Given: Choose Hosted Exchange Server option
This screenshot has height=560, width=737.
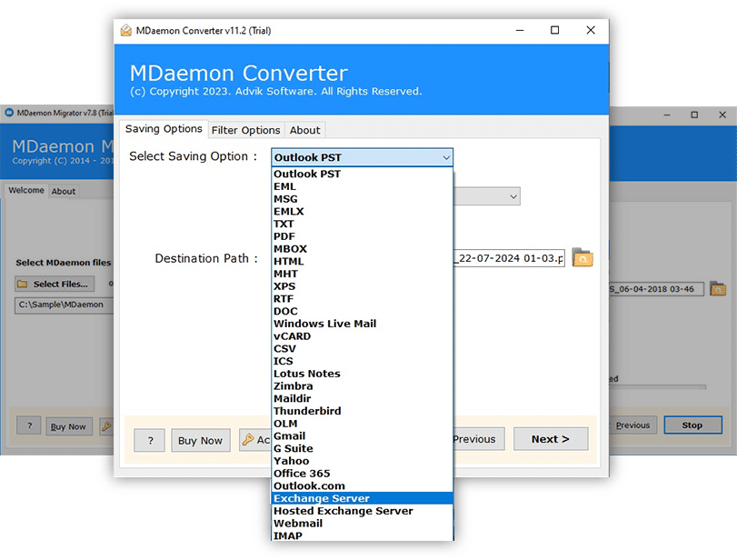Looking at the screenshot, I should 362,511.
